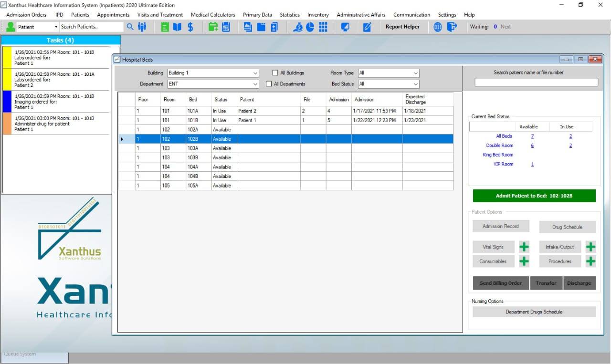Open the green calendar add appointment icon

(213, 27)
